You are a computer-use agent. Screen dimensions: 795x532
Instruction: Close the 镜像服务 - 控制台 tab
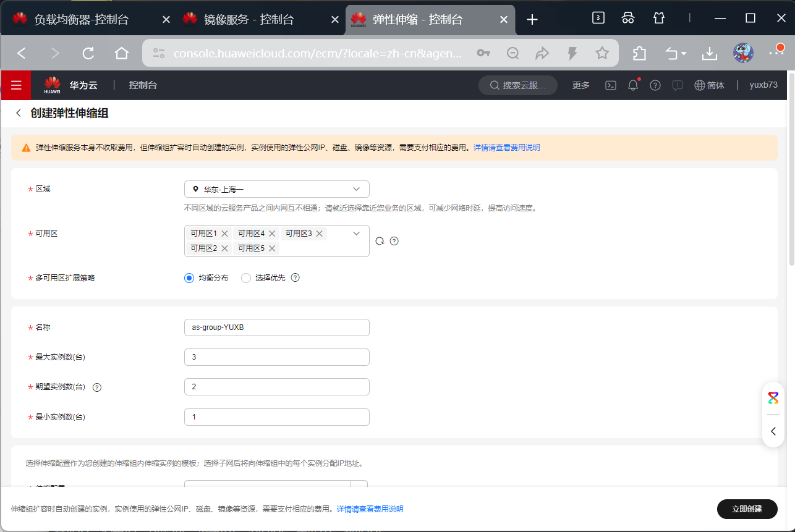click(x=335, y=19)
